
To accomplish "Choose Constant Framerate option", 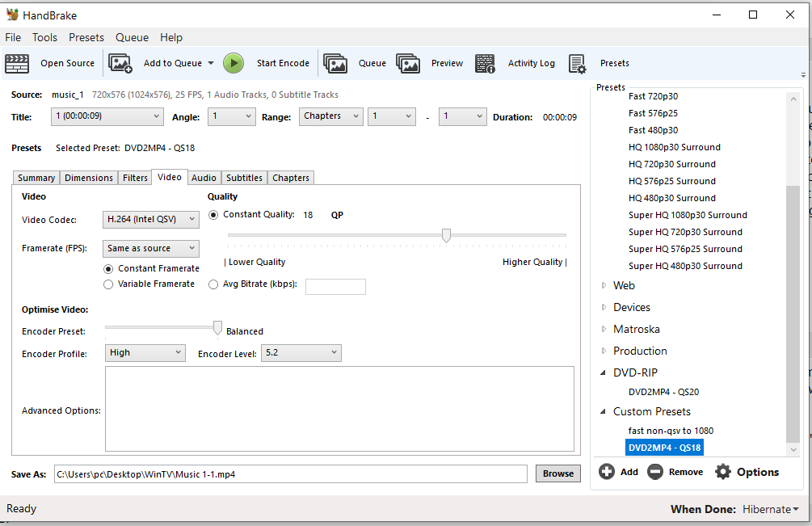I will [108, 269].
